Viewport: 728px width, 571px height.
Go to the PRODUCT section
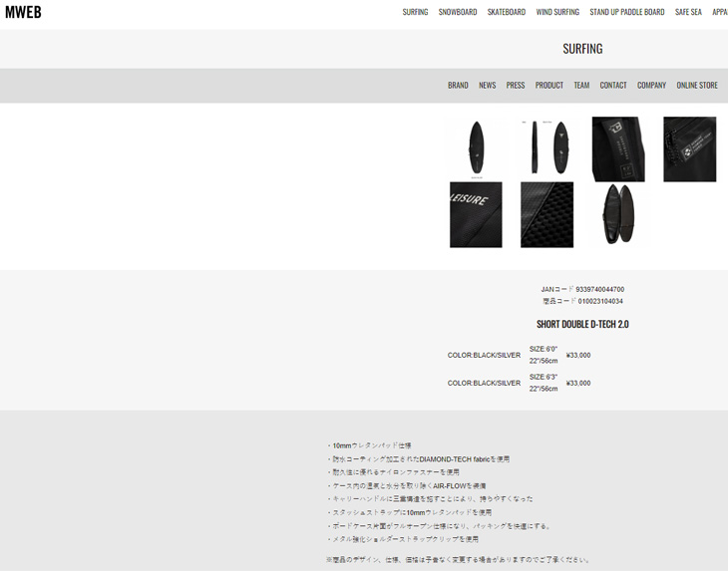pyautogui.click(x=549, y=86)
